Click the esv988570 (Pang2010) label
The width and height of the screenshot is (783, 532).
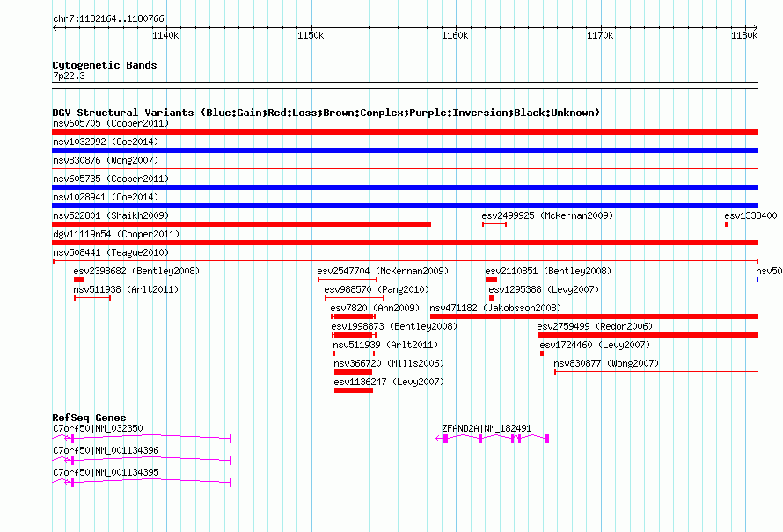click(x=377, y=289)
